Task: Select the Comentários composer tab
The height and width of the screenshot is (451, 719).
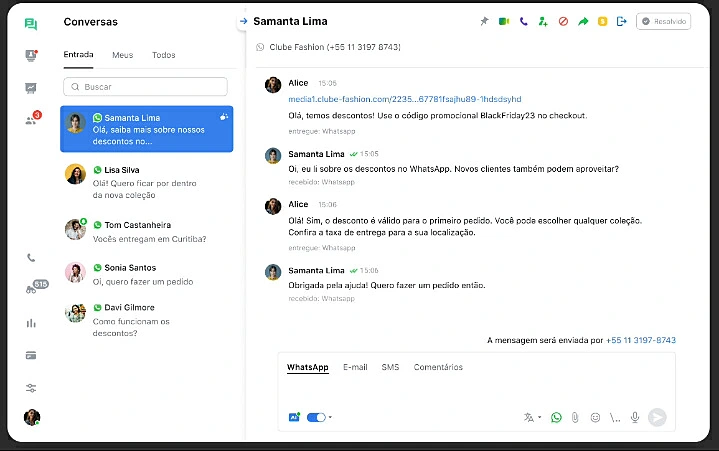Action: pos(438,367)
